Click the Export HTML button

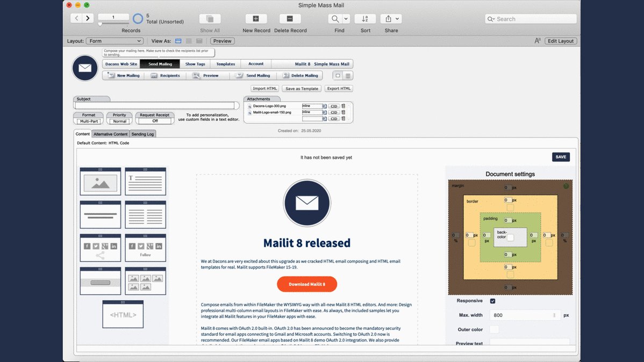point(339,89)
